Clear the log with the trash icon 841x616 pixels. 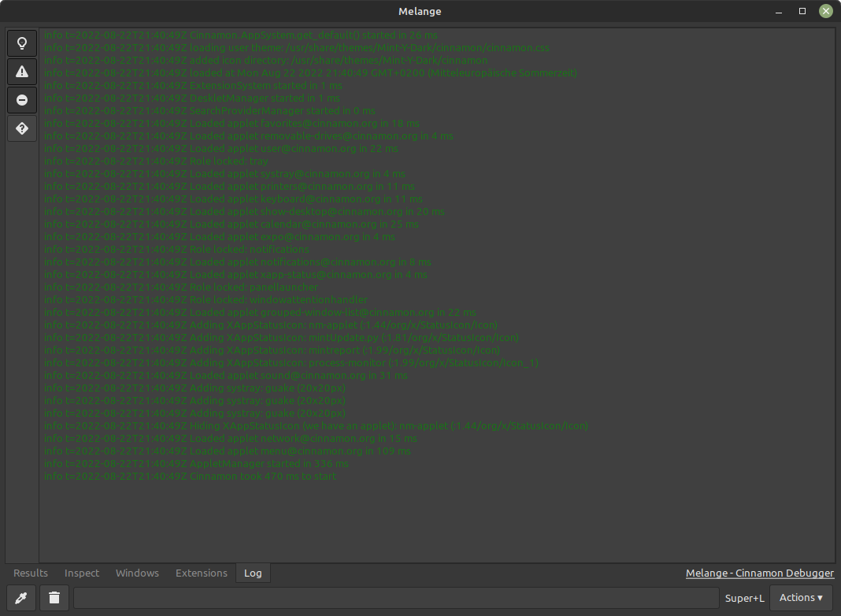point(54,598)
